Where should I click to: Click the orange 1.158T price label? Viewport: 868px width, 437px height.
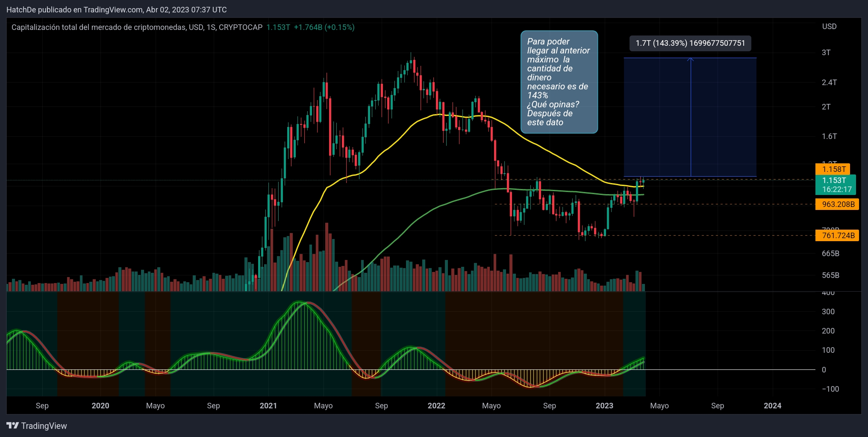pyautogui.click(x=833, y=169)
